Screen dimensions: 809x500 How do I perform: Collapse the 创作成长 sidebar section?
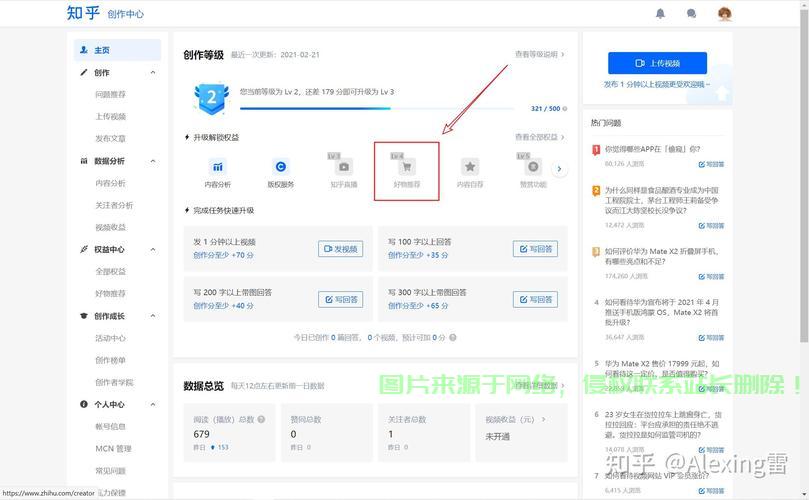(x=153, y=316)
